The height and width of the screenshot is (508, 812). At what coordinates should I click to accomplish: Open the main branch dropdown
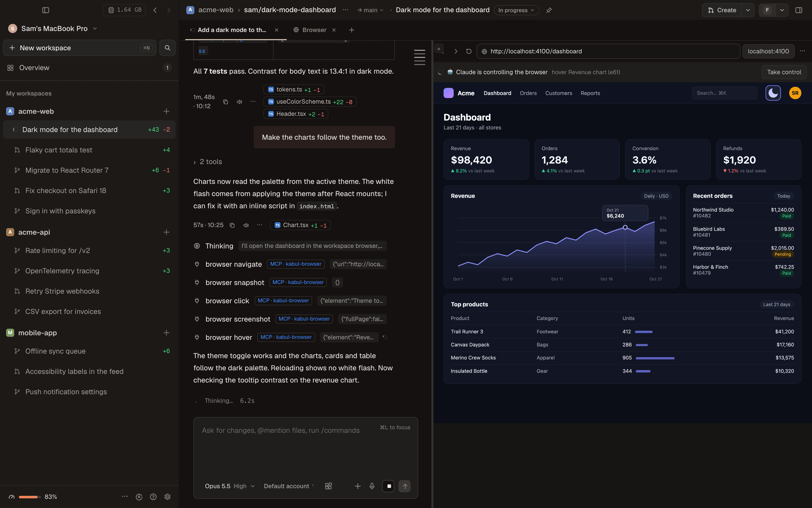tap(370, 10)
